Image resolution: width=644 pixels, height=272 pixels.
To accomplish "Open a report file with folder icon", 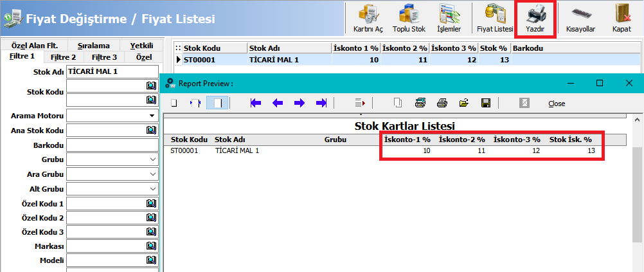I will (463, 103).
